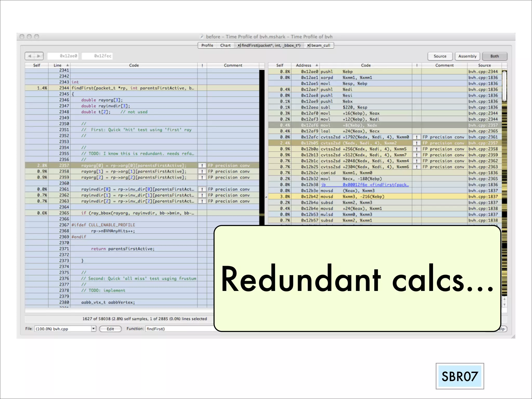Click the 0x12fec address field

tap(97, 56)
